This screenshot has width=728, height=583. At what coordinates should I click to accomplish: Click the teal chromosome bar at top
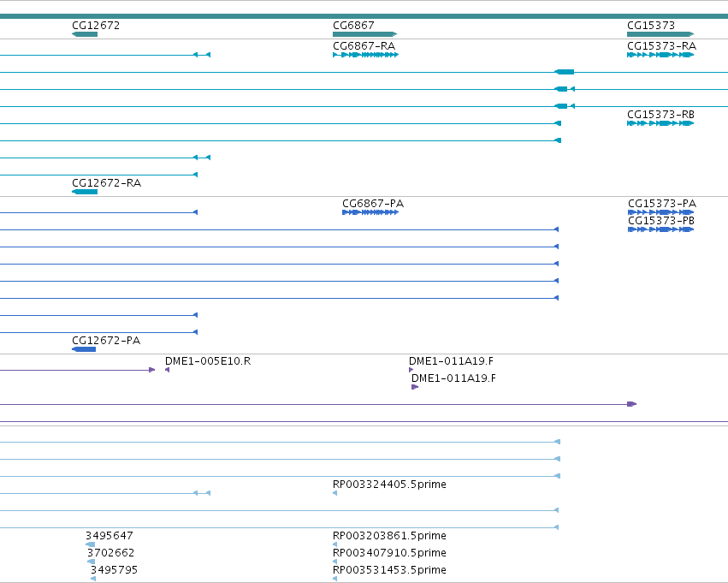pos(364,16)
